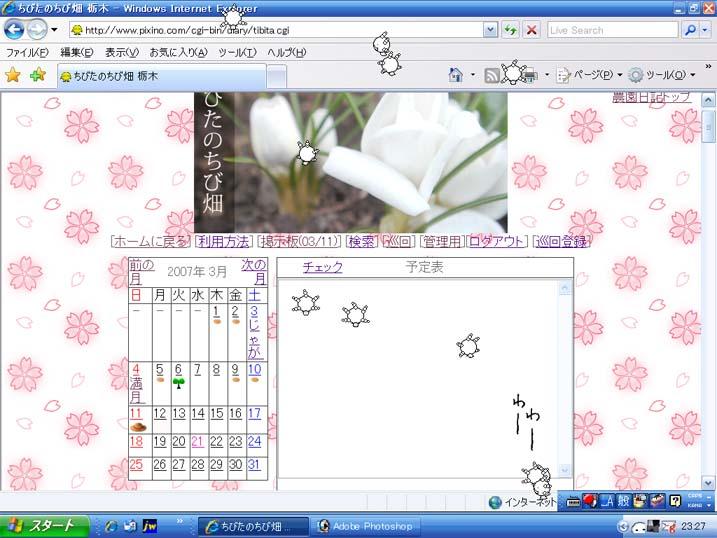Click IME language bar help question icon
Image resolution: width=717 pixels, height=538 pixels.
(x=675, y=501)
